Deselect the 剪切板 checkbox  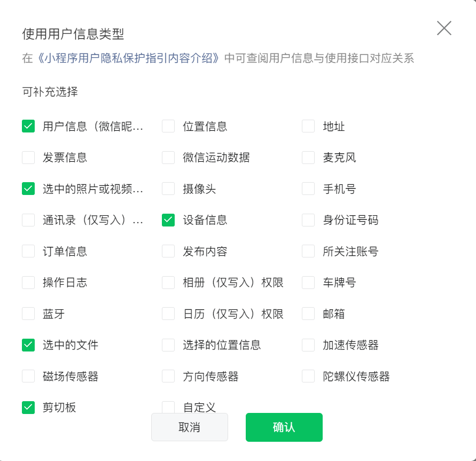pyautogui.click(x=28, y=408)
